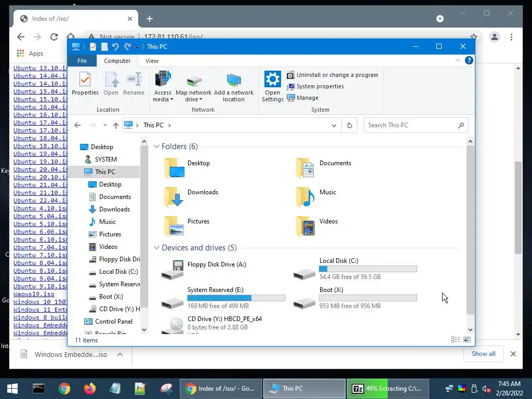Switch to details view layout icon
Image resolution: width=532 pixels, height=399 pixels.
point(456,340)
